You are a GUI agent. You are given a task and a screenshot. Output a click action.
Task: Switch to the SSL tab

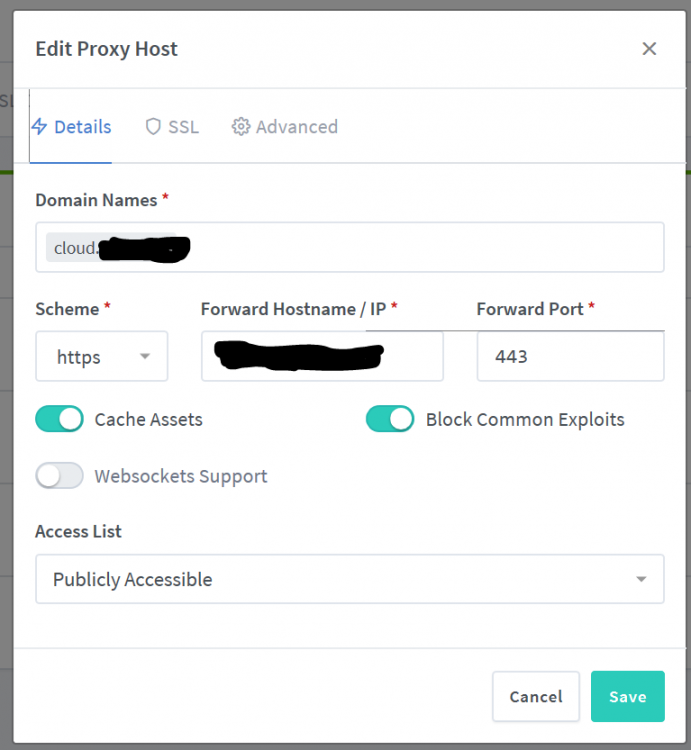coord(172,127)
